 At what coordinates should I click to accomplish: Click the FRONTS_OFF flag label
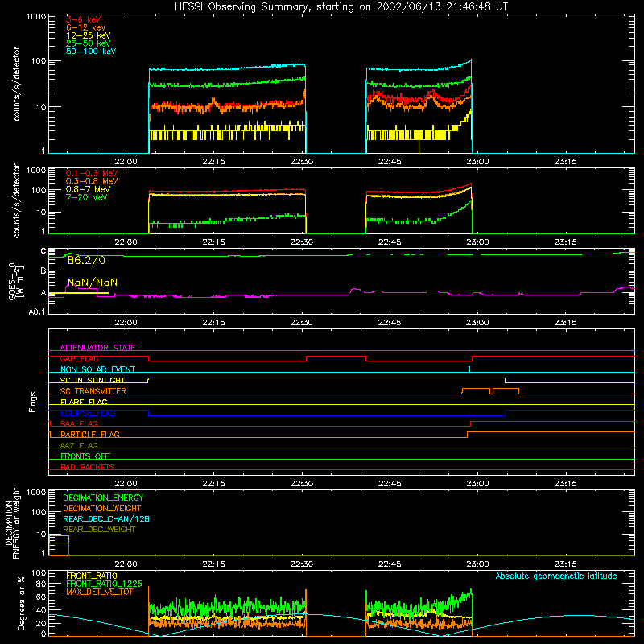pos(85,456)
